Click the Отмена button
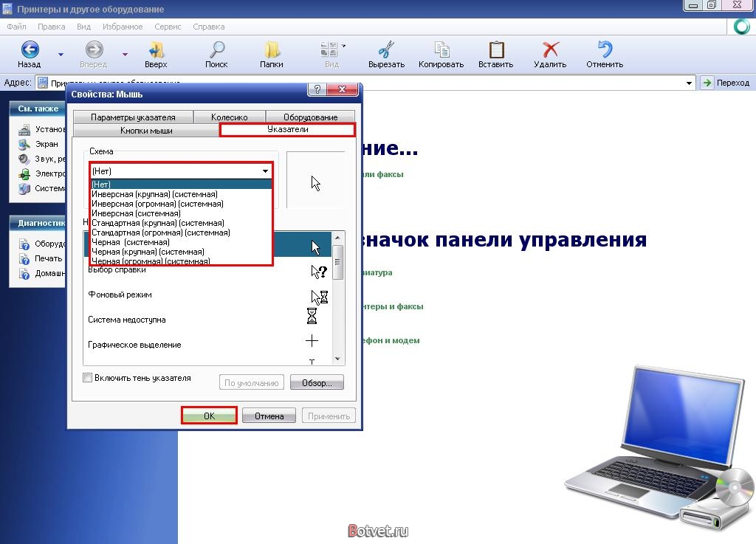Screen dimensions: 756x544 269,416
